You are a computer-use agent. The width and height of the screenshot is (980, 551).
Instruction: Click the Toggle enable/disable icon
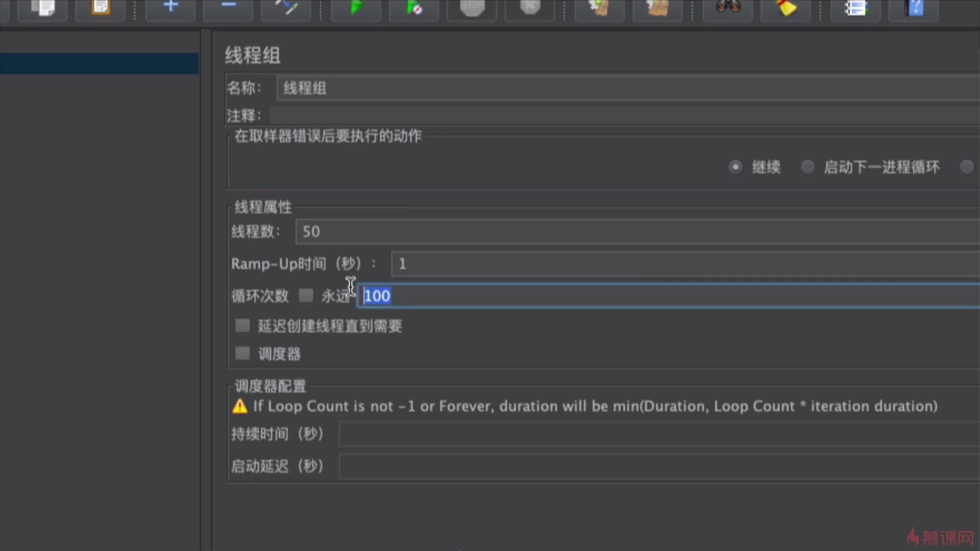(x=286, y=7)
